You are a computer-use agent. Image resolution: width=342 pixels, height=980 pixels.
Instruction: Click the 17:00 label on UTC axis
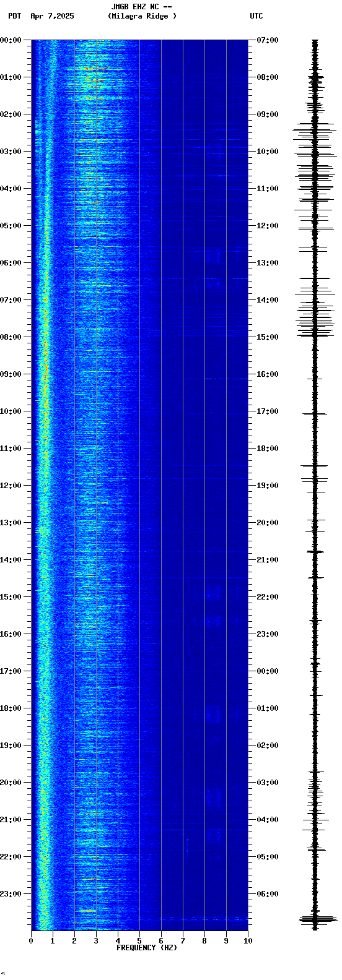click(268, 411)
